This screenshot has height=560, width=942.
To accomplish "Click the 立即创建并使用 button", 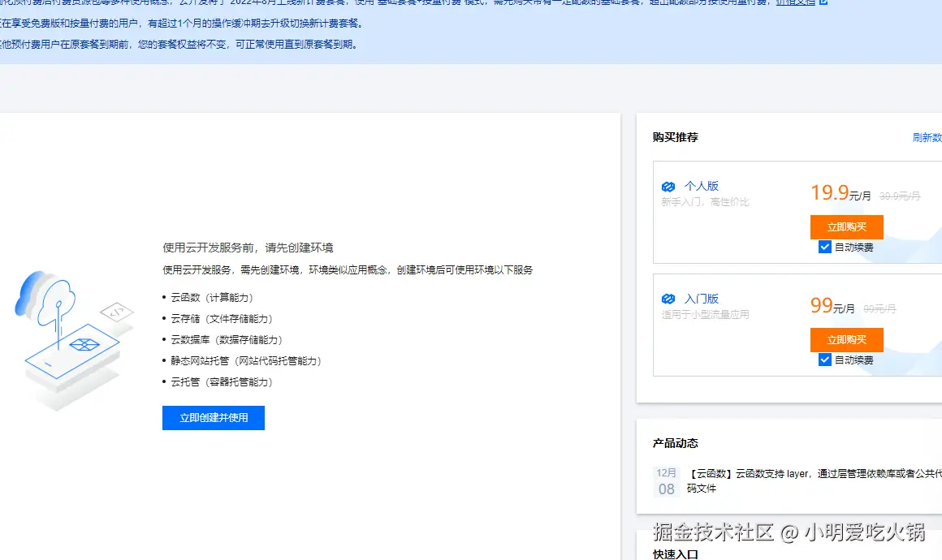I will click(x=213, y=417).
